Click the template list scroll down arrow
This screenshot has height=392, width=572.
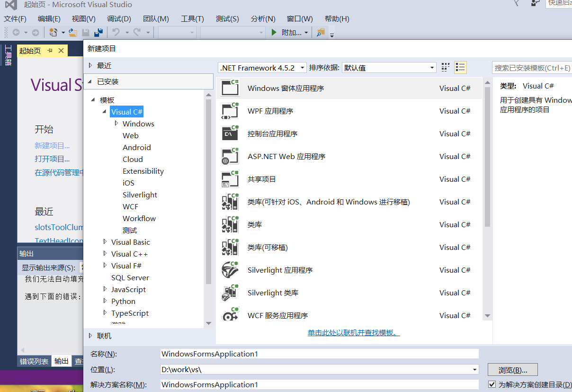point(488,316)
